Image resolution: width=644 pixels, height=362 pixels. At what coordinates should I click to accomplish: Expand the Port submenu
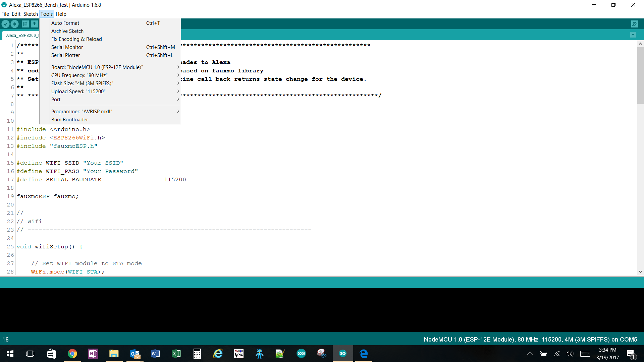56,99
